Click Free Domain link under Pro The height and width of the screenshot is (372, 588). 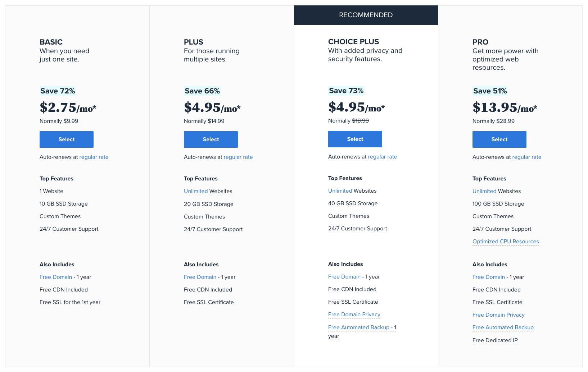(x=489, y=277)
